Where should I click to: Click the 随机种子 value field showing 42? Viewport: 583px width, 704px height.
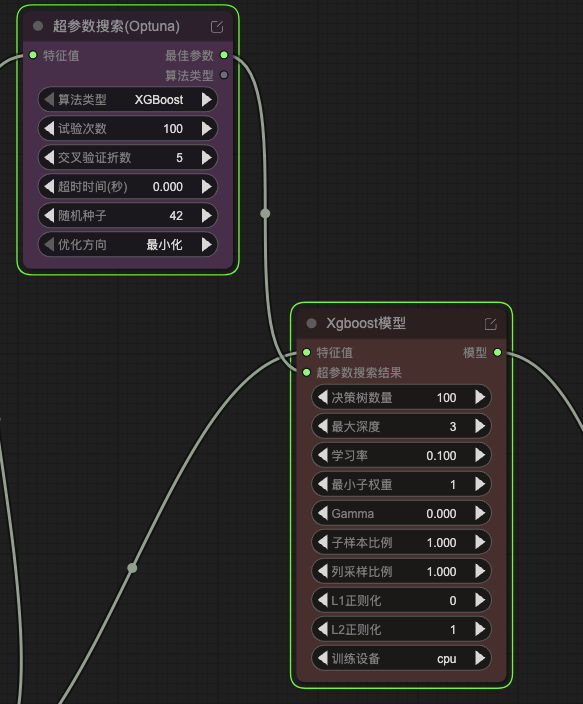(x=128, y=216)
